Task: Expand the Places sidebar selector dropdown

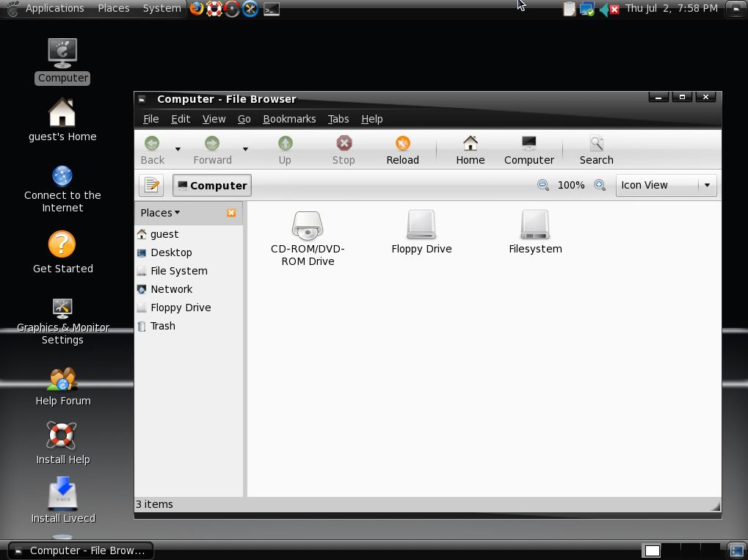Action: (160, 213)
